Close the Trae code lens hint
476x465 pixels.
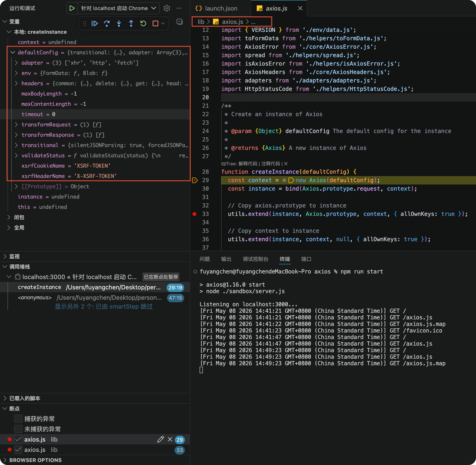click(x=286, y=164)
